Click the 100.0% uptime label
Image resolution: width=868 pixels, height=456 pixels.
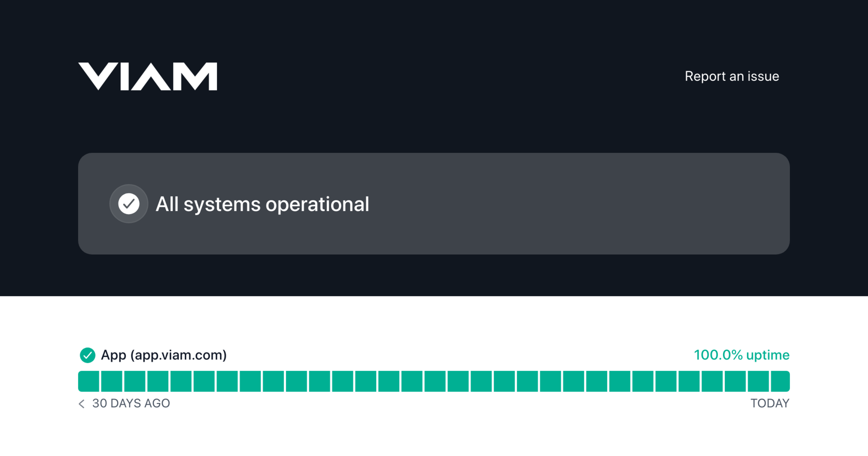741,355
